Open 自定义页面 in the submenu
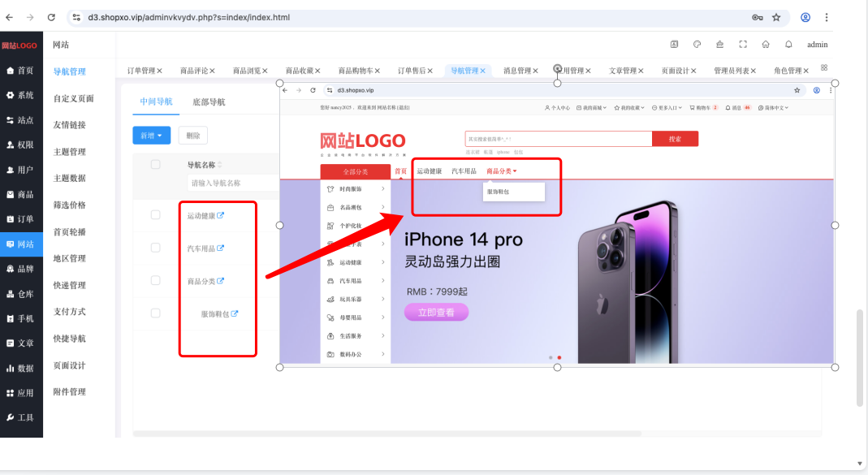 pos(74,98)
